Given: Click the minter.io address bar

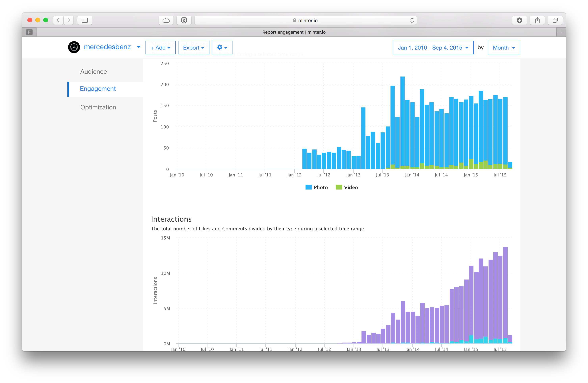Looking at the screenshot, I should pyautogui.click(x=305, y=20).
